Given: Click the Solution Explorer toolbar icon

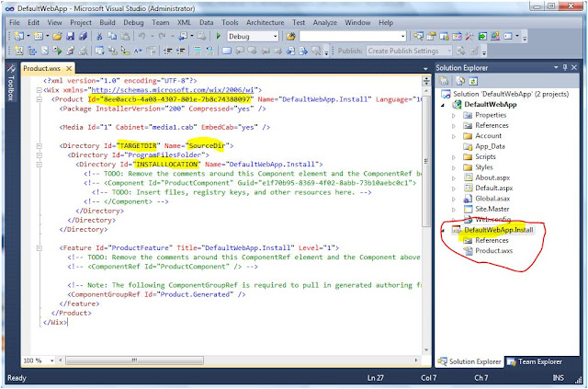Looking at the screenshot, I should [419, 37].
